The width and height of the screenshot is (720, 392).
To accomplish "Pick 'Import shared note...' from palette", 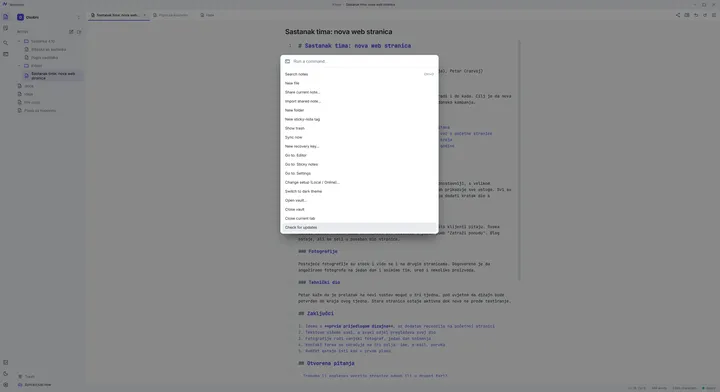I will click(x=359, y=101).
